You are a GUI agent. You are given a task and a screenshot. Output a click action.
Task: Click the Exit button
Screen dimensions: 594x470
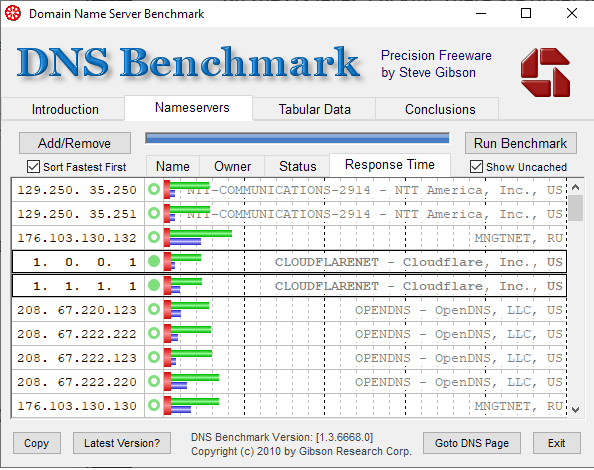click(556, 443)
